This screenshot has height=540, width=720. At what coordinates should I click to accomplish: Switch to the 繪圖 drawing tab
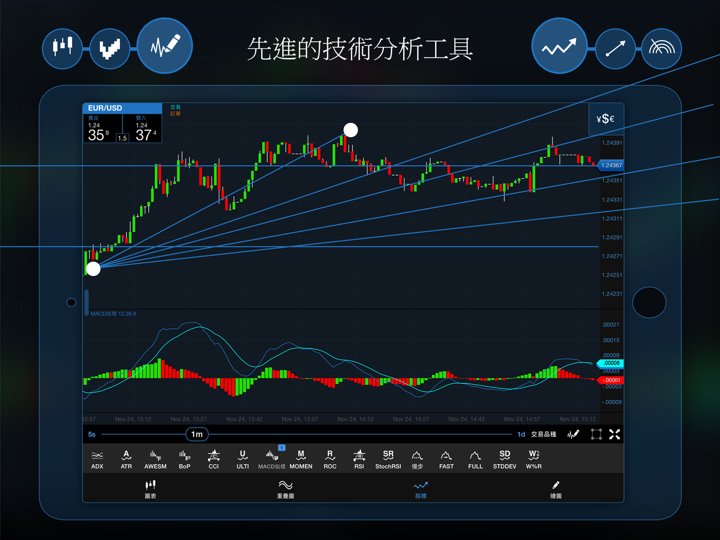click(x=556, y=488)
